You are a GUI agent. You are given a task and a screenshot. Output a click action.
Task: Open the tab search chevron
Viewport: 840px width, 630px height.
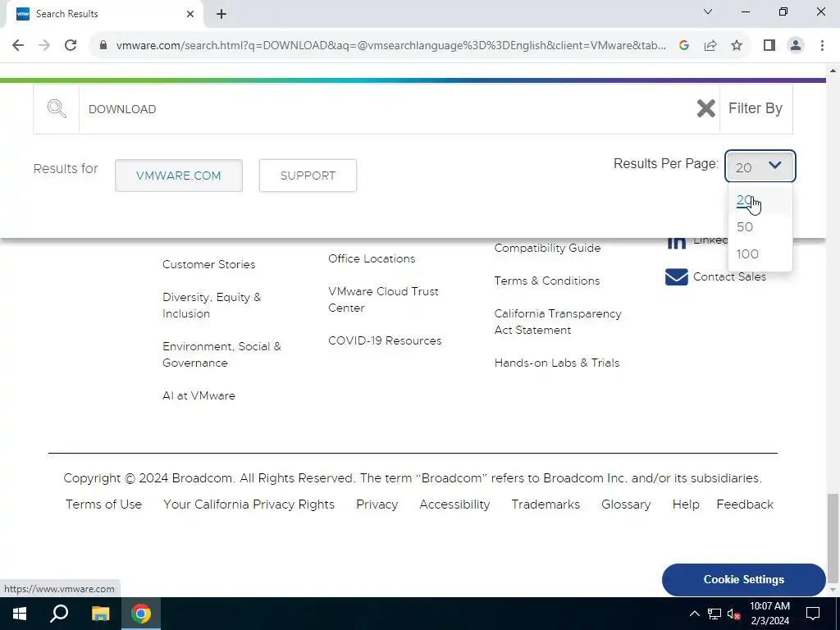708,11
